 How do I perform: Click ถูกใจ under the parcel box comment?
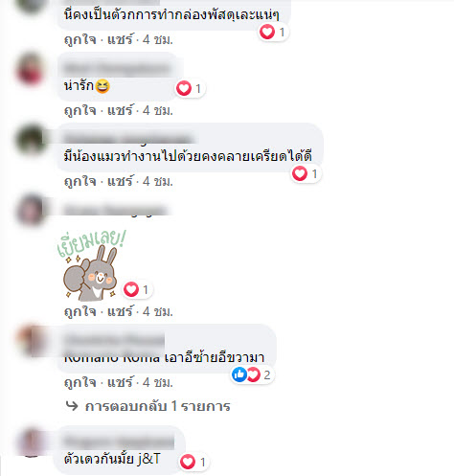[x=80, y=39]
